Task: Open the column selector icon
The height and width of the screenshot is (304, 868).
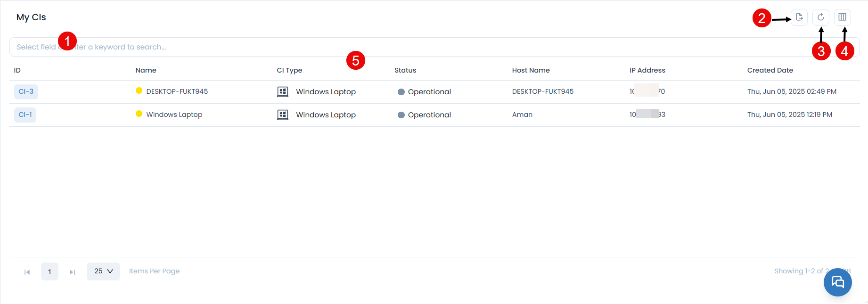Action: (x=843, y=17)
